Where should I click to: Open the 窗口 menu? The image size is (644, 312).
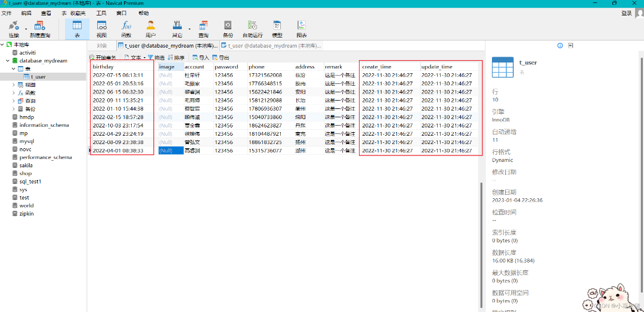tap(121, 13)
